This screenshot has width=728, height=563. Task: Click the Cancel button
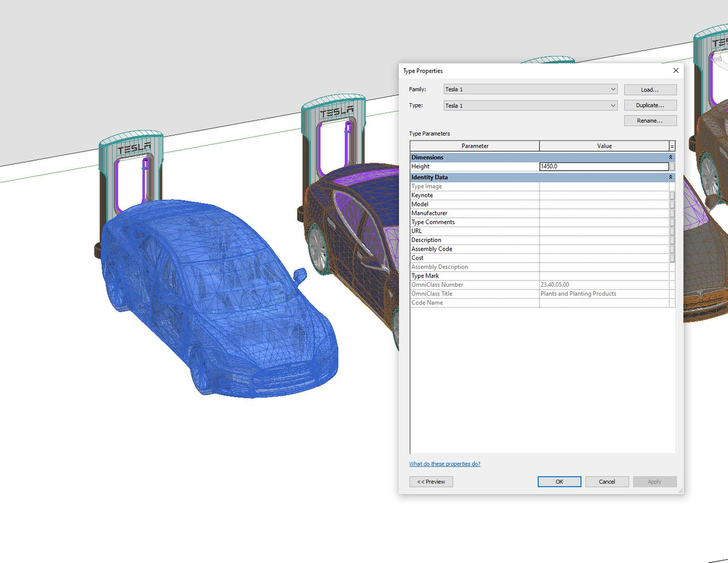pyautogui.click(x=607, y=482)
